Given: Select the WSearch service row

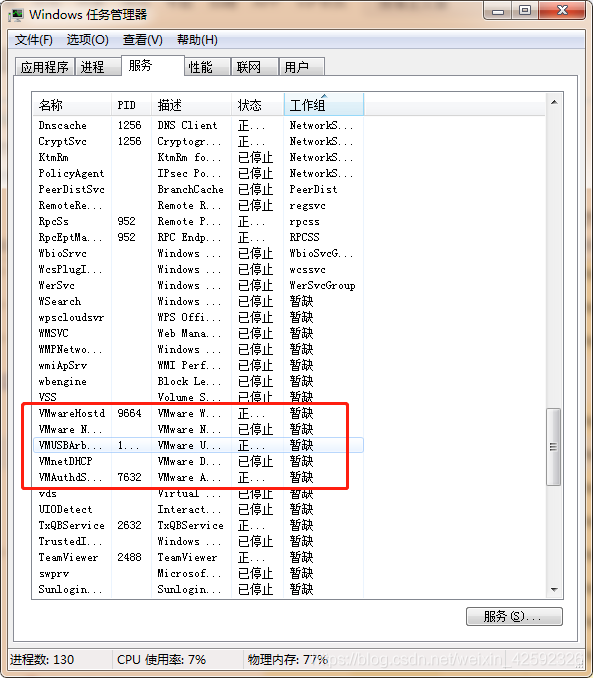Looking at the screenshot, I should (x=198, y=301).
